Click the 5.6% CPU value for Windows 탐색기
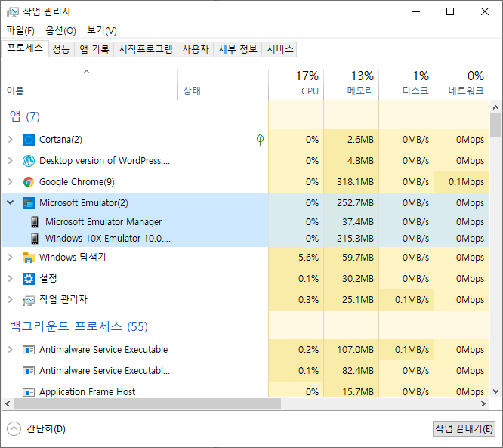503x448 pixels. [x=308, y=258]
